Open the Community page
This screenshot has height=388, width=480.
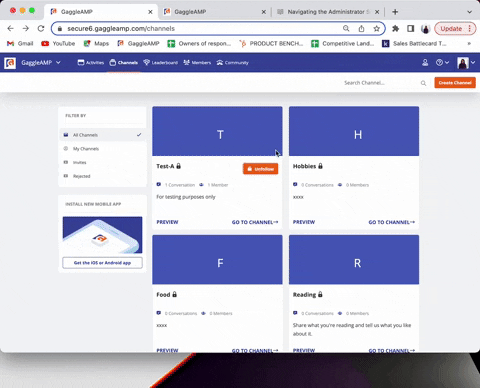(232, 63)
